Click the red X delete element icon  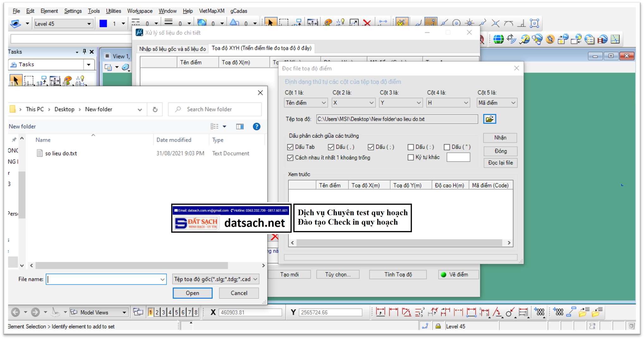click(x=367, y=23)
